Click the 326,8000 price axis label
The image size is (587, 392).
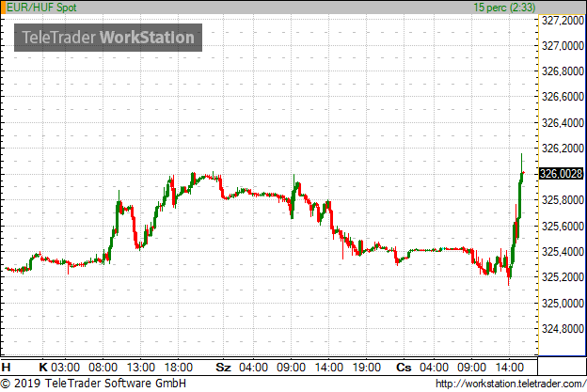click(x=563, y=71)
